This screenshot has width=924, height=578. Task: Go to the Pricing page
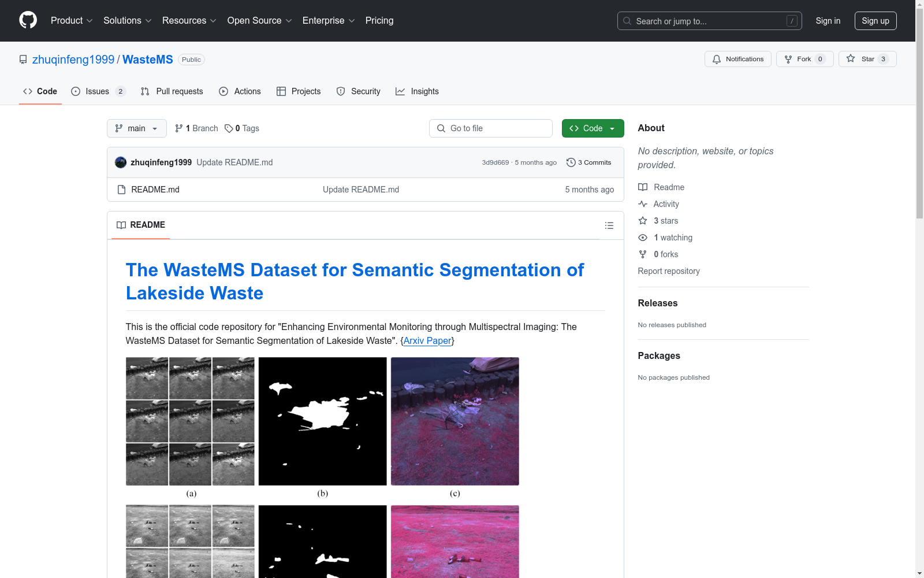[x=379, y=20]
